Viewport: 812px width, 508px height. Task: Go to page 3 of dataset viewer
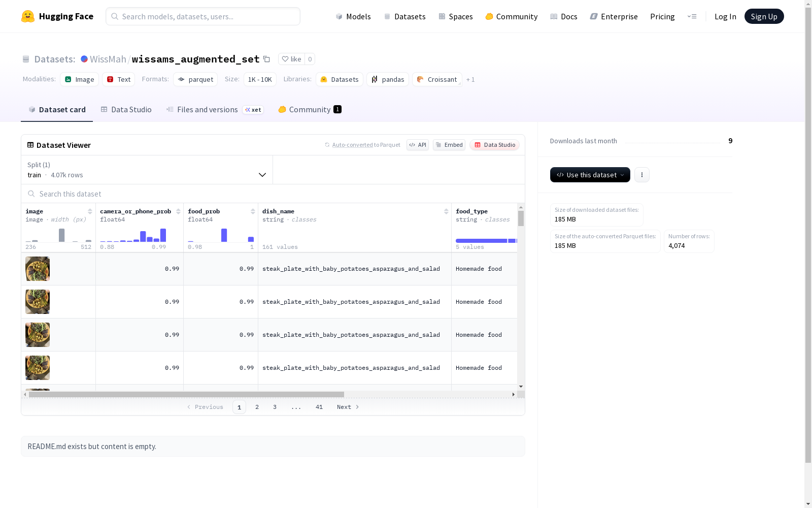click(275, 407)
